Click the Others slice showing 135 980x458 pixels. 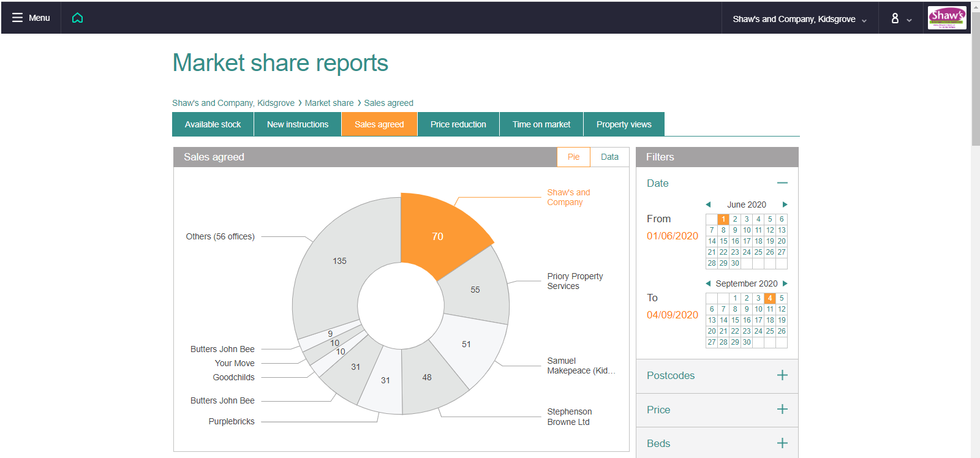click(339, 261)
